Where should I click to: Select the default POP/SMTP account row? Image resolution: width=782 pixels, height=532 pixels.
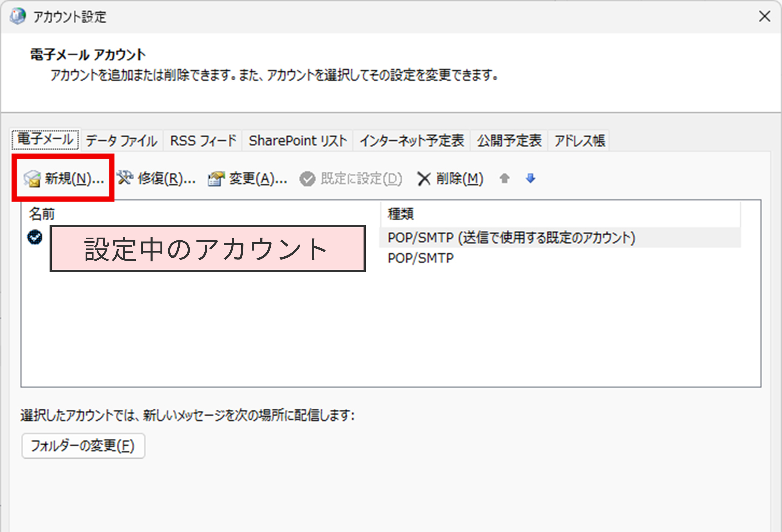[x=511, y=237]
